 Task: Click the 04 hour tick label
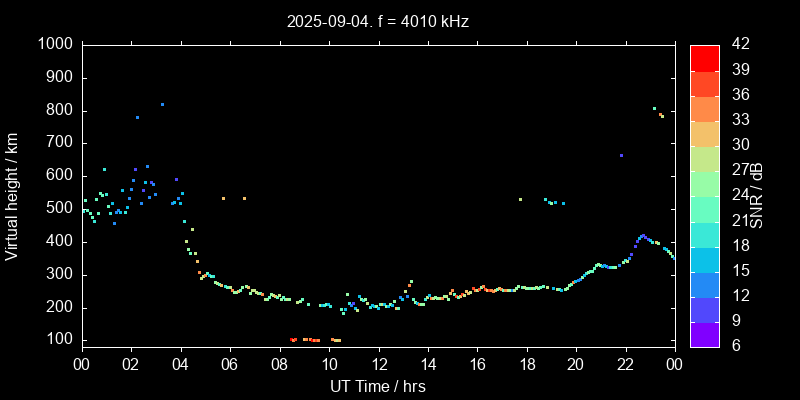point(180,364)
